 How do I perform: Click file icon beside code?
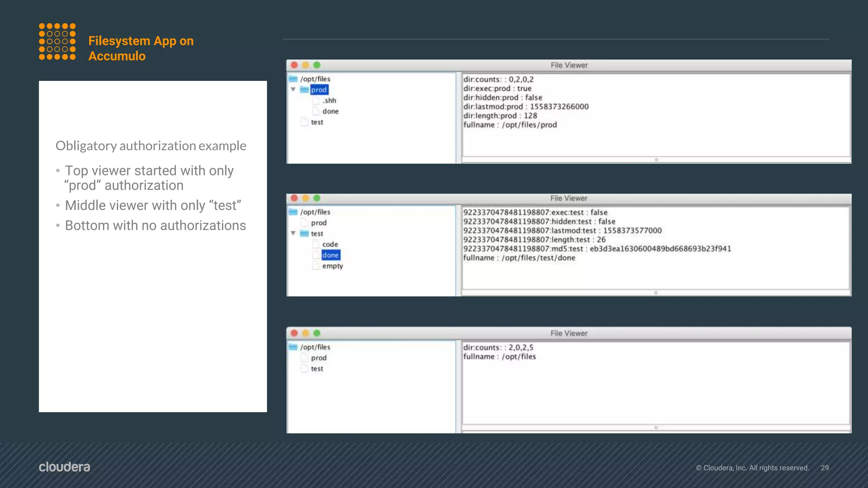(x=316, y=244)
